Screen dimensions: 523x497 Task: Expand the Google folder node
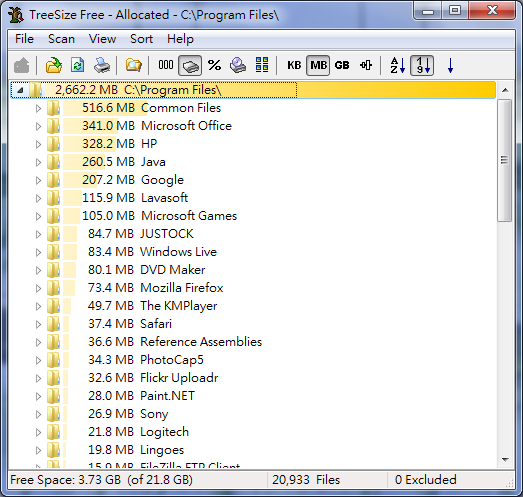click(38, 180)
